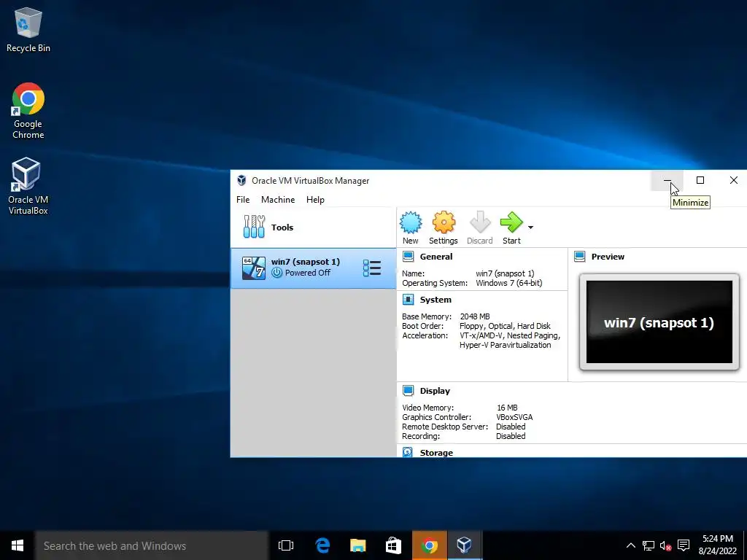
Task: Click VirtualBox taskbar button
Action: 465,545
